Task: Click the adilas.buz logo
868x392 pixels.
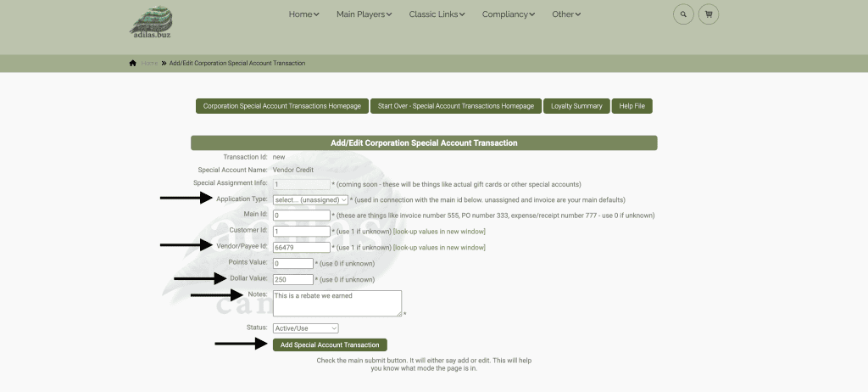Action: pyautogui.click(x=151, y=22)
